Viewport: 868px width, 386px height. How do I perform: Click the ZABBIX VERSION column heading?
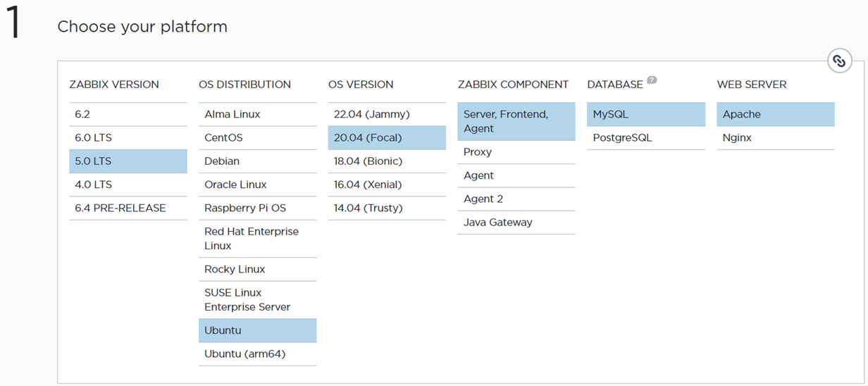[x=114, y=85]
